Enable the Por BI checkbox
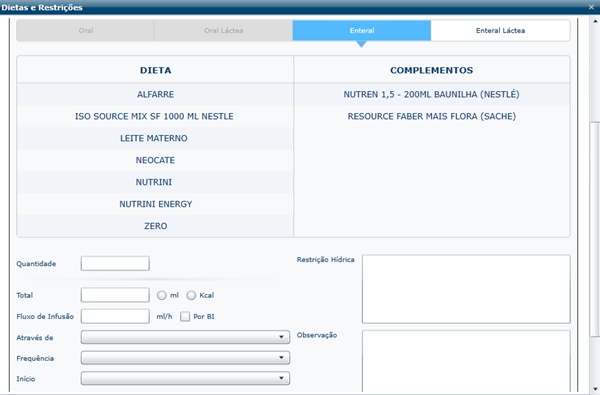 (185, 317)
